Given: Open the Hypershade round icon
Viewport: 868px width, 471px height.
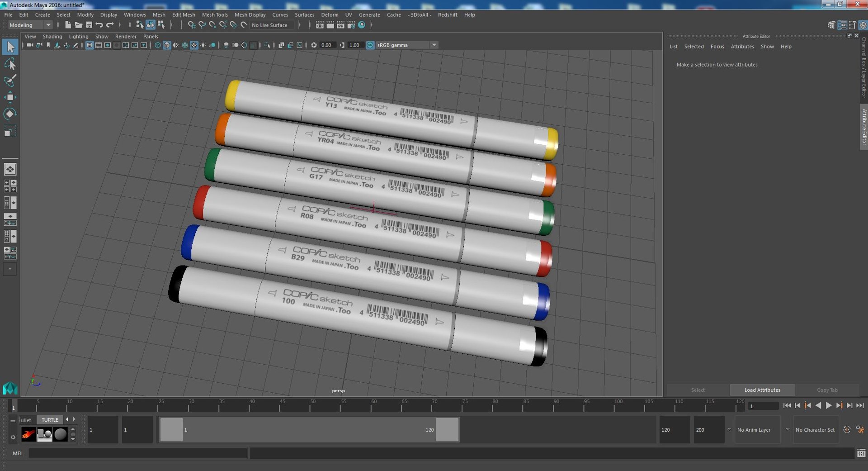Looking at the screenshot, I should (362, 25).
